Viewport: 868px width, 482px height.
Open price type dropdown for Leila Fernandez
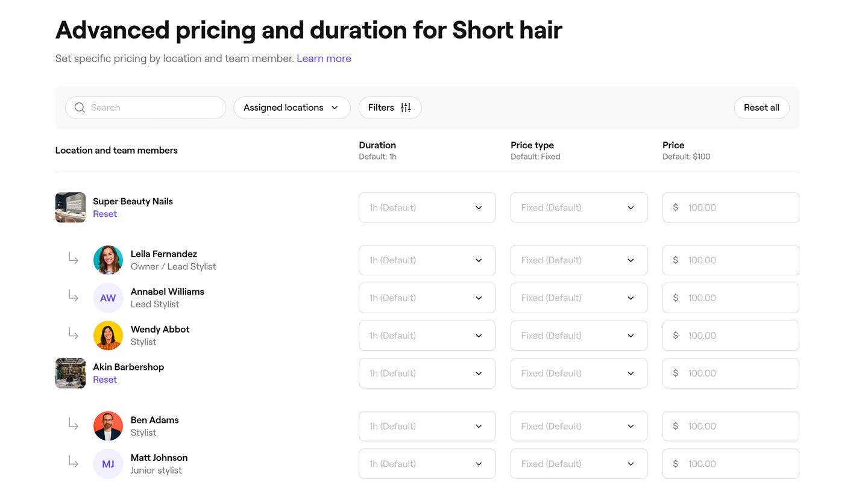pos(579,260)
